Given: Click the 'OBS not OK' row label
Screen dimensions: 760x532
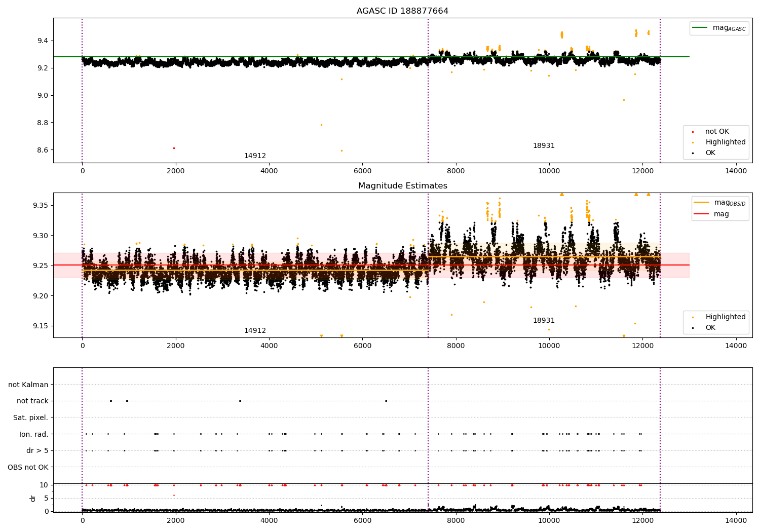Looking at the screenshot, I should [28, 467].
